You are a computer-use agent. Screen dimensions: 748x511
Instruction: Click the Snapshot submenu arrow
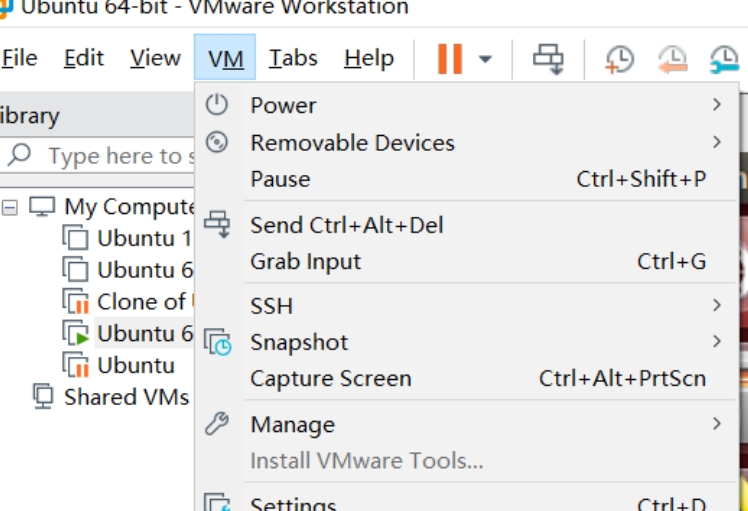[717, 341]
